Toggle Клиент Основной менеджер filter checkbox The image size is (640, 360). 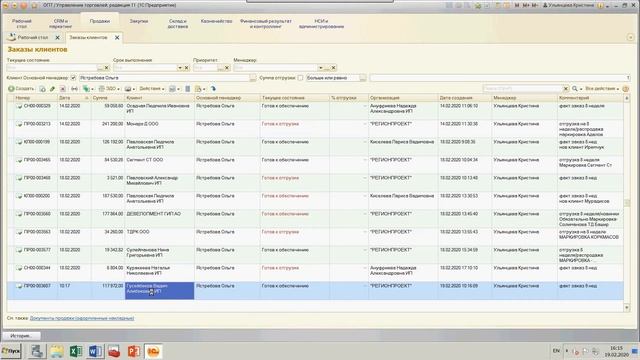73,78
